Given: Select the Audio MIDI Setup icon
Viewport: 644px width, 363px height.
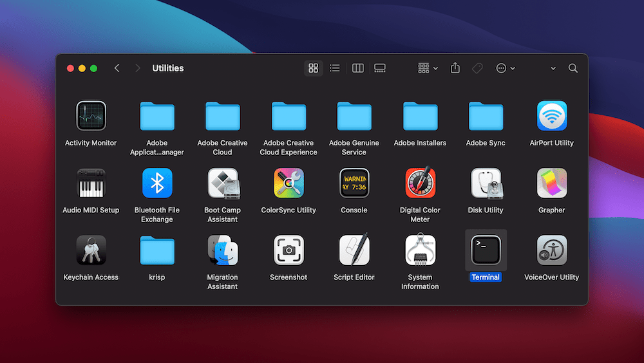Looking at the screenshot, I should (91, 183).
